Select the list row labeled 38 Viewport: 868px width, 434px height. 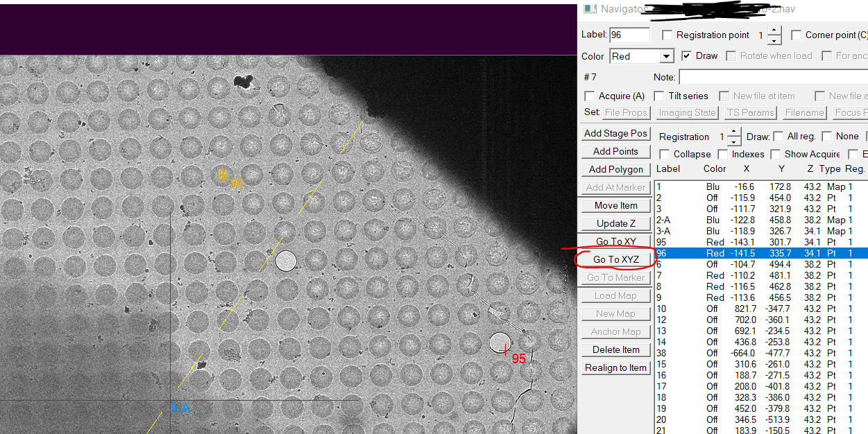point(761,354)
